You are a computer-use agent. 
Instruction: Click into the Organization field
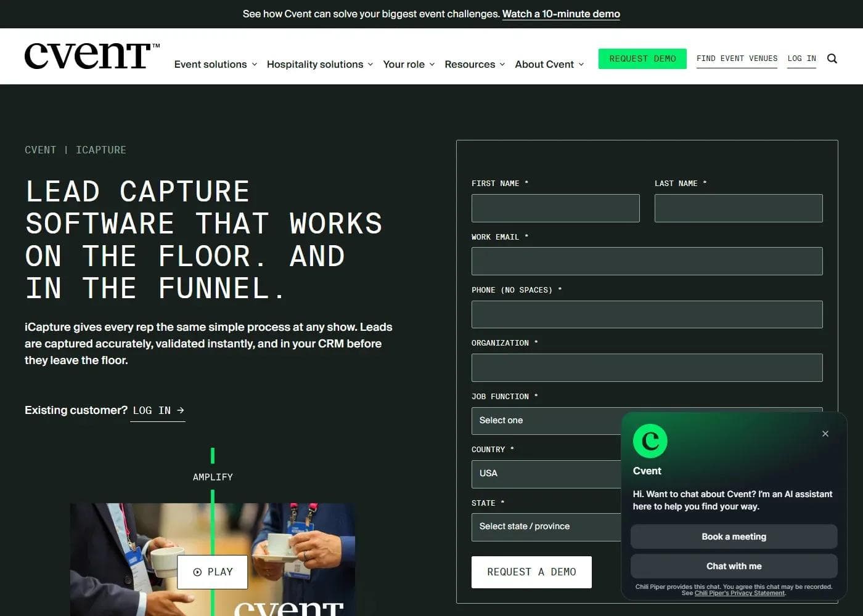[647, 368]
